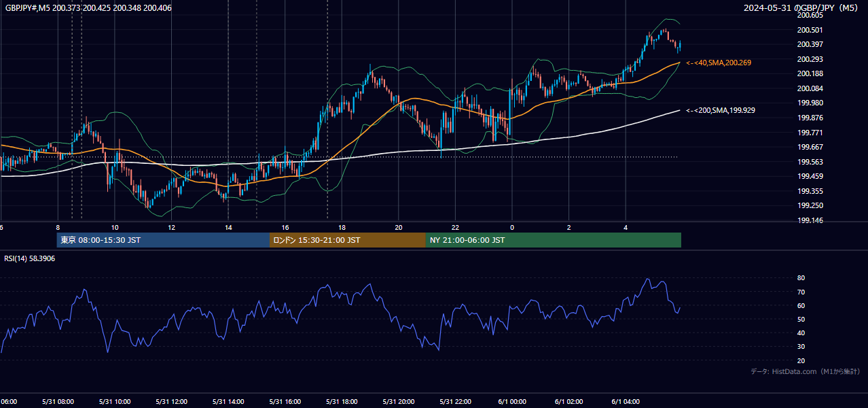The height and width of the screenshot is (408, 868).
Task: Click RSI scale value 20
Action: 801,360
